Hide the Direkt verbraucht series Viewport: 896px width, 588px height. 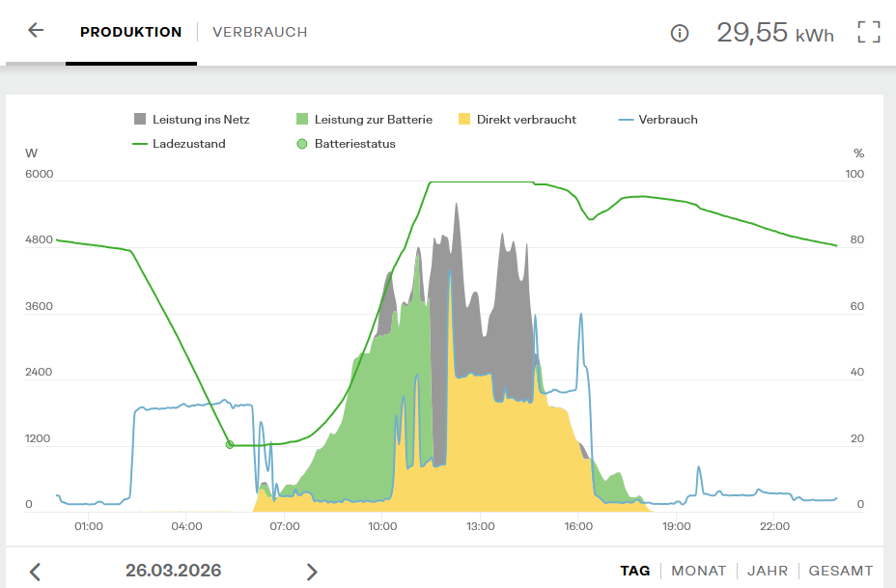[x=517, y=120]
